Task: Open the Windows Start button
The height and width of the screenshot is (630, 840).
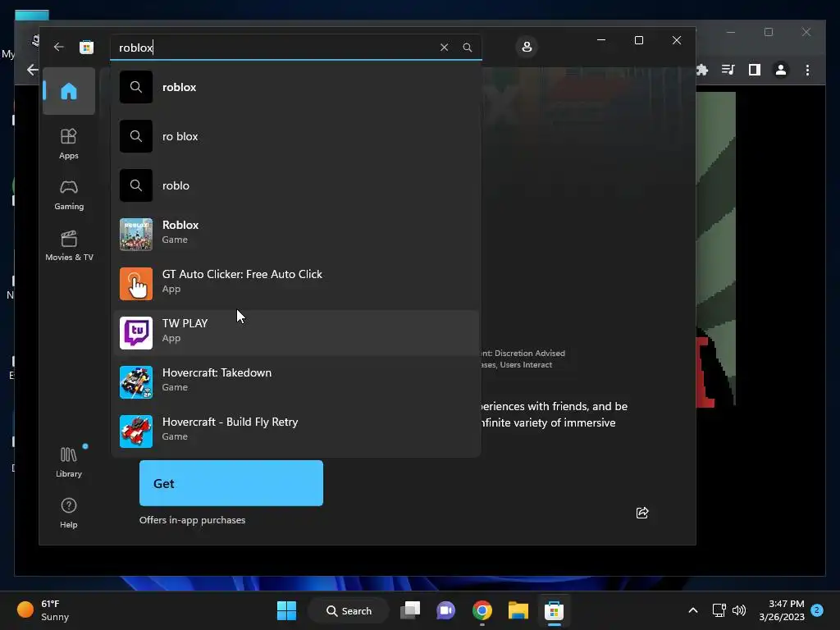Action: 286,610
